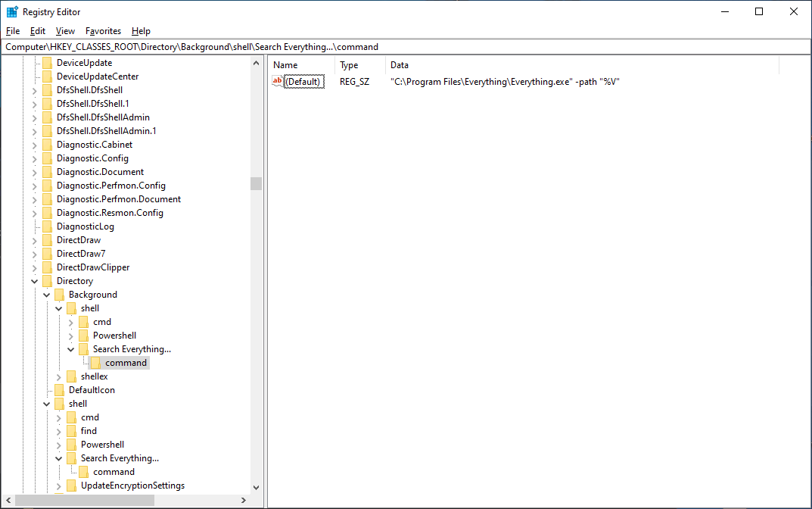
Task: Open the Favorites menu
Action: (x=103, y=31)
